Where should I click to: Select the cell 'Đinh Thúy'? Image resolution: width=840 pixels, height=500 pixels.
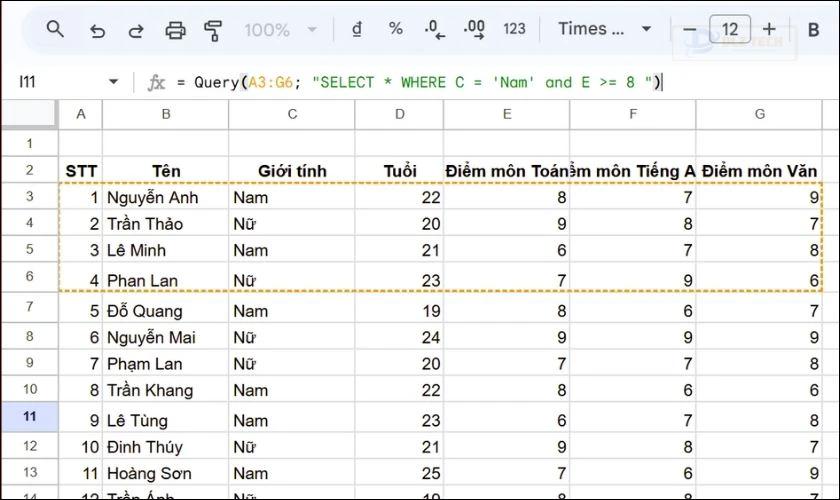pyautogui.click(x=166, y=446)
